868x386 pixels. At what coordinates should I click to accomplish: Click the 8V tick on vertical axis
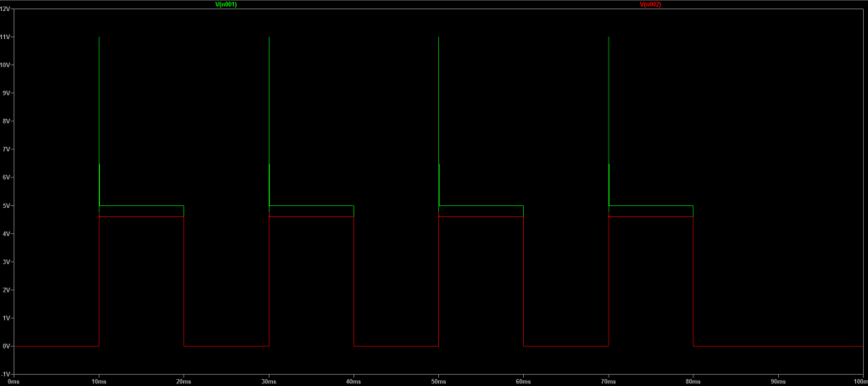(x=6, y=121)
